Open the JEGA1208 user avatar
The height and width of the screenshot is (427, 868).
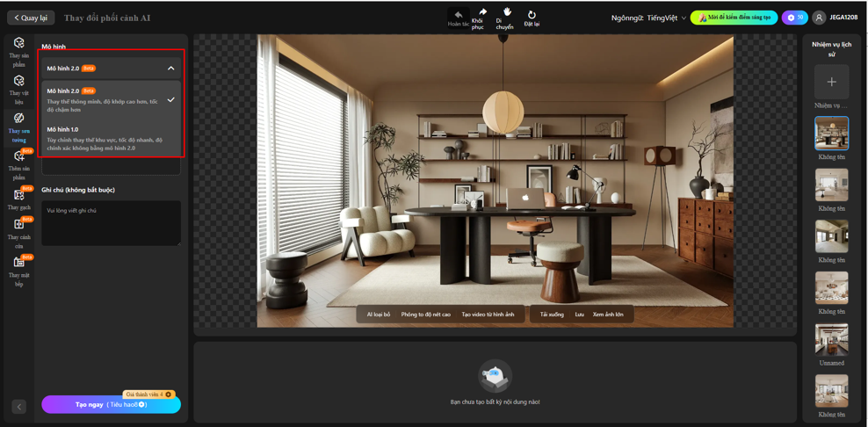pyautogui.click(x=819, y=18)
